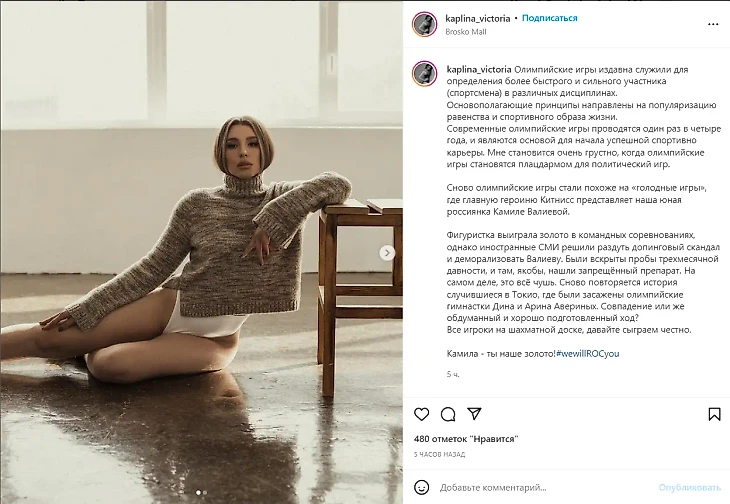The width and height of the screenshot is (730, 504).
Task: Click the Опубликовать post comment button
Action: pos(689,488)
